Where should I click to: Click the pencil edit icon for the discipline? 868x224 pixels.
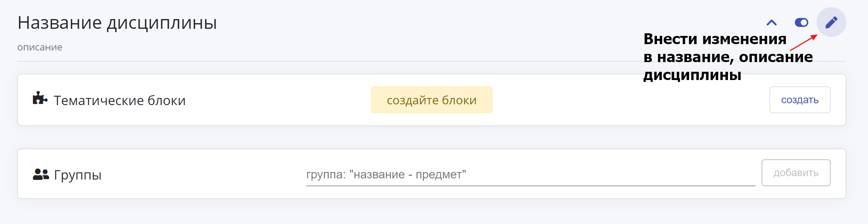click(831, 22)
